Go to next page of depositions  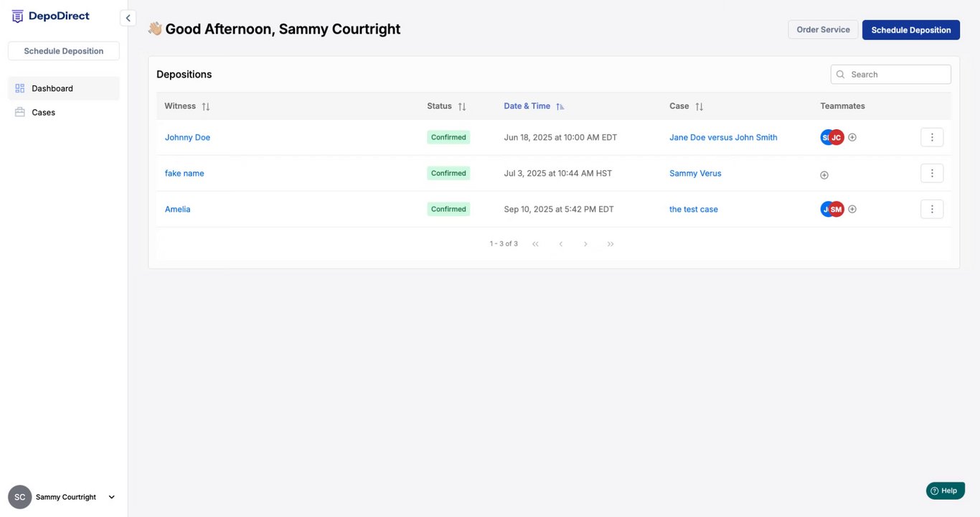585,244
